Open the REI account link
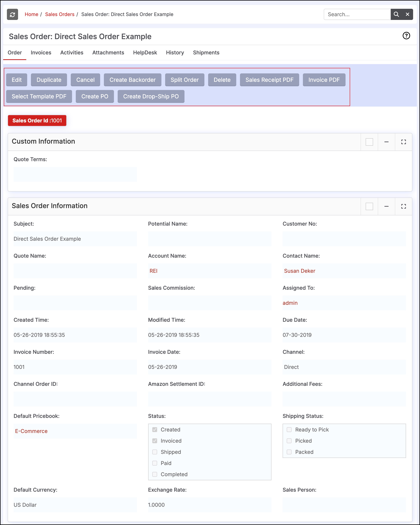The height and width of the screenshot is (525, 420). click(x=154, y=271)
